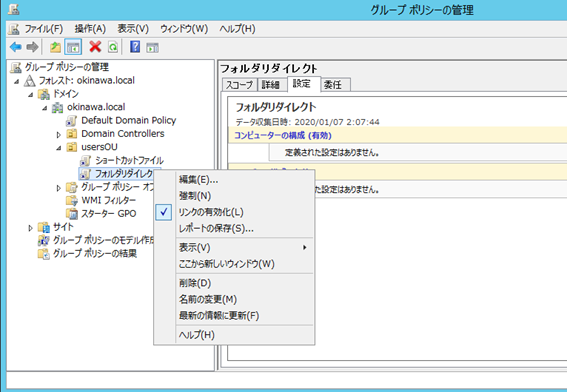
Task: Open the ファイル(F) menu
Action: tap(44, 29)
